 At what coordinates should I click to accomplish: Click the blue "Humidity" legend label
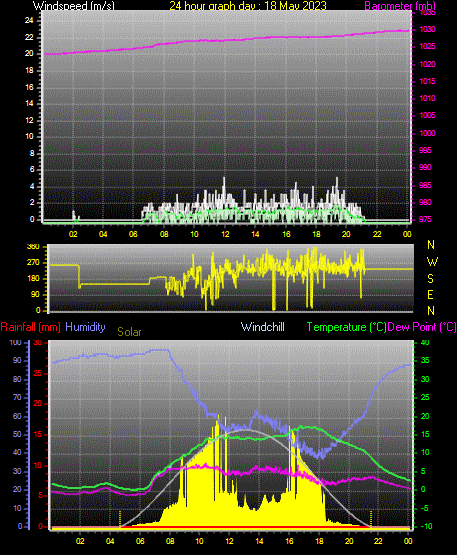point(85,327)
